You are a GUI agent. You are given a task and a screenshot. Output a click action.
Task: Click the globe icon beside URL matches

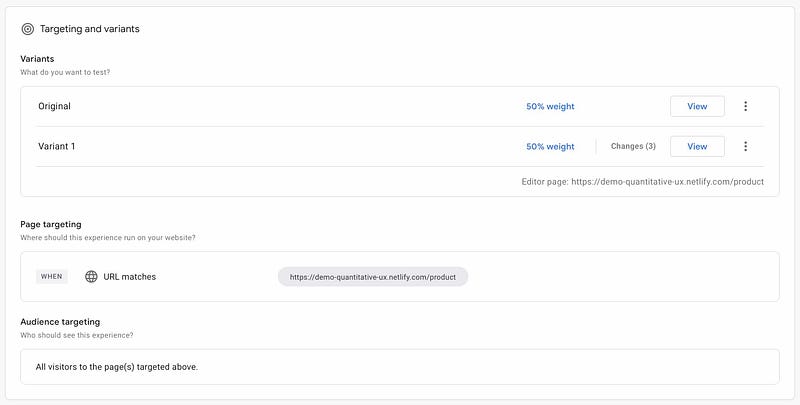point(91,276)
